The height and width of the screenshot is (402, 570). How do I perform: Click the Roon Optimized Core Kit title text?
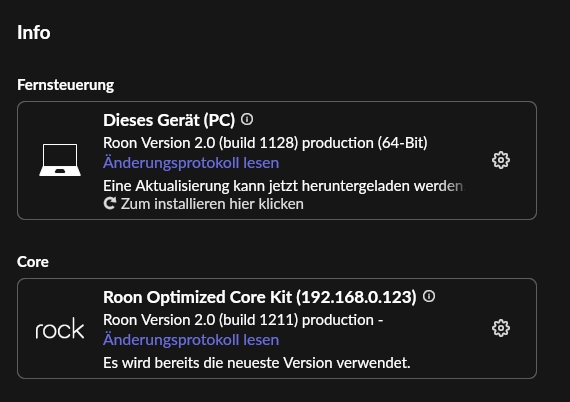tap(197, 297)
